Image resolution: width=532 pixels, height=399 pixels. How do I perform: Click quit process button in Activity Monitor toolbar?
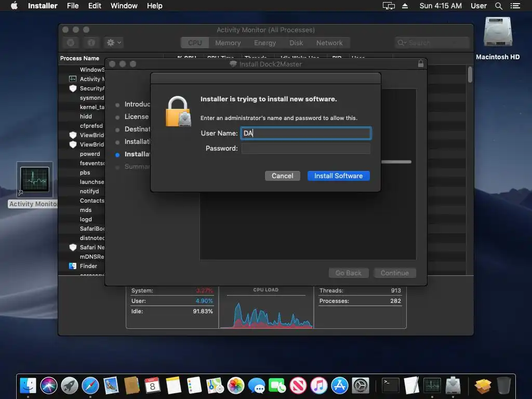(71, 43)
